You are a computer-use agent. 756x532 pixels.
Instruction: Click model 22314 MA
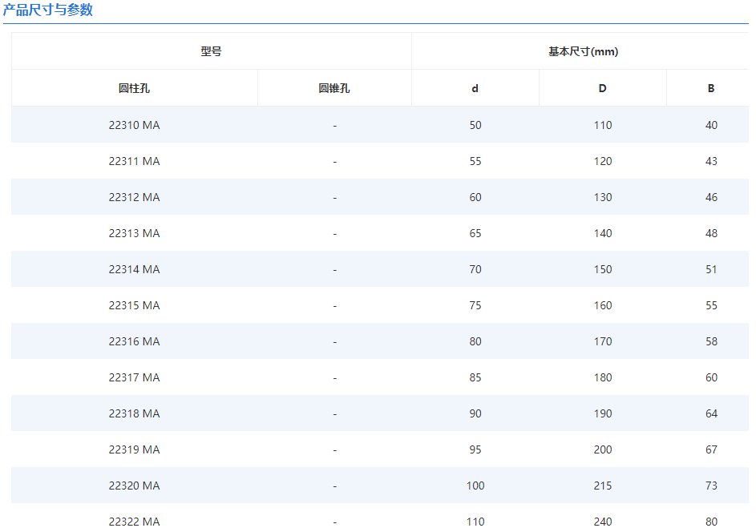click(134, 269)
